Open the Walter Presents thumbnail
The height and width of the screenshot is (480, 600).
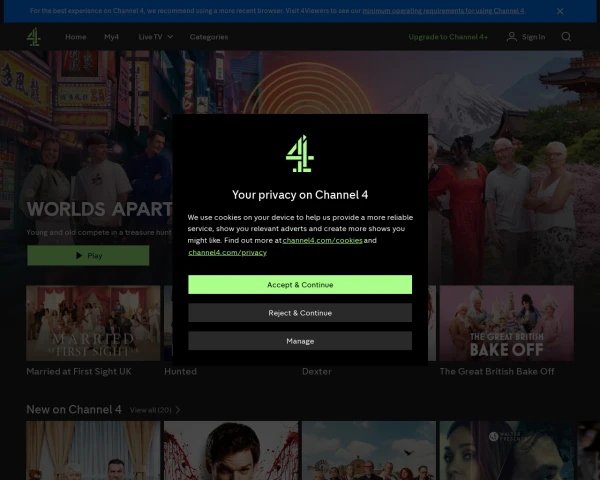coord(507,451)
